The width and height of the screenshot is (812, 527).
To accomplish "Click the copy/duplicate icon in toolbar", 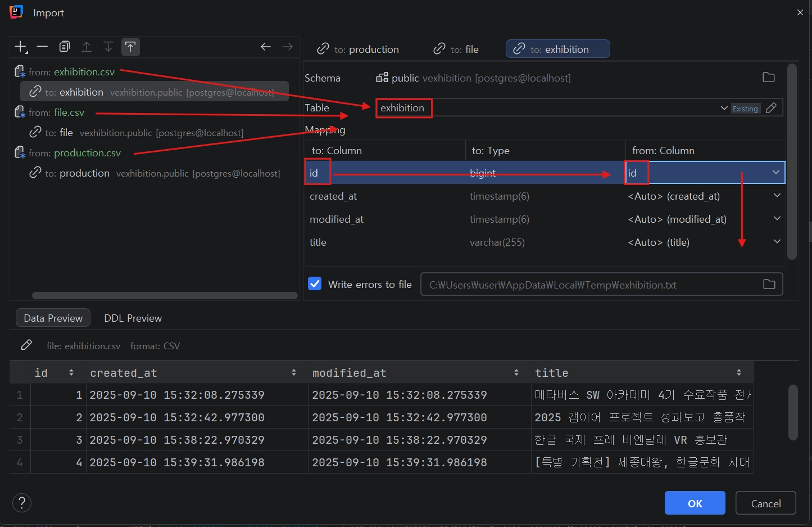I will [x=65, y=47].
